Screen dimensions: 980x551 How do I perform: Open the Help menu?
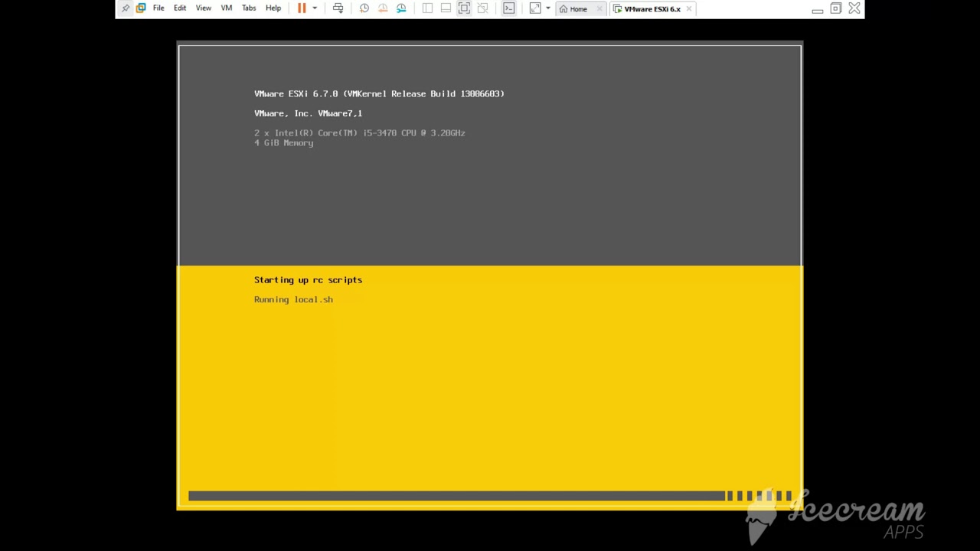[273, 8]
